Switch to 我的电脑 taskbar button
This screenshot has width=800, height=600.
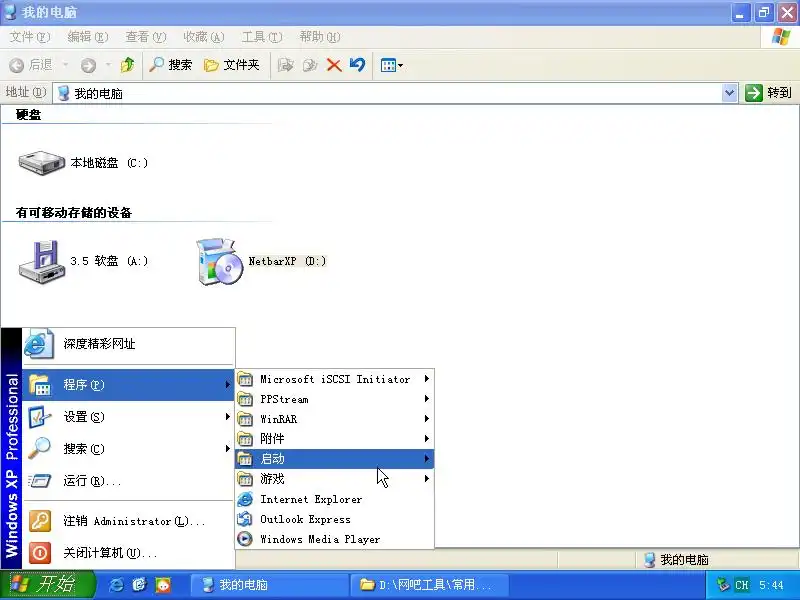pos(269,585)
